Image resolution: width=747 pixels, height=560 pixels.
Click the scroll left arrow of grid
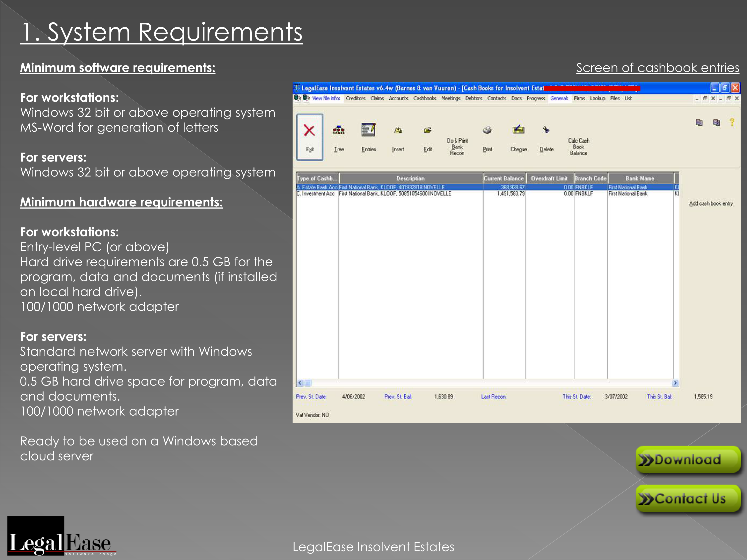(300, 383)
